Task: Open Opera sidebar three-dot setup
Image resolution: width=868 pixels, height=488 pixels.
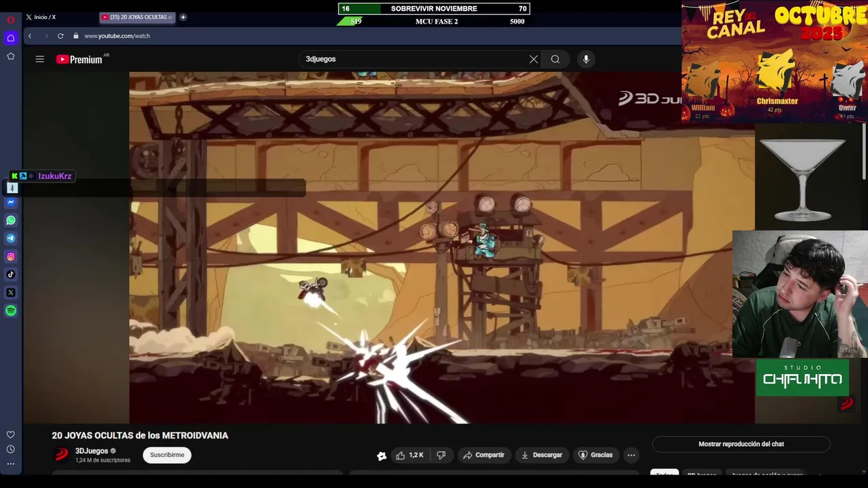Action: [x=11, y=464]
